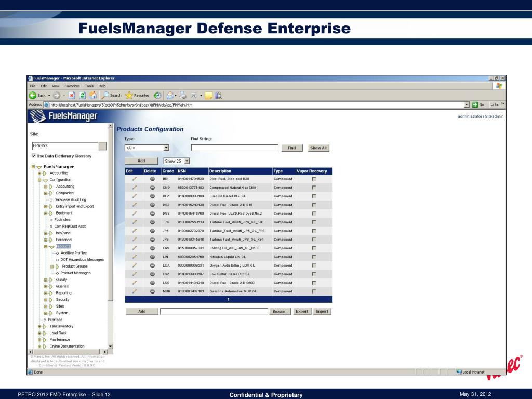
Task: Click the delete icon for grade LSS
Action: [x=152, y=283]
